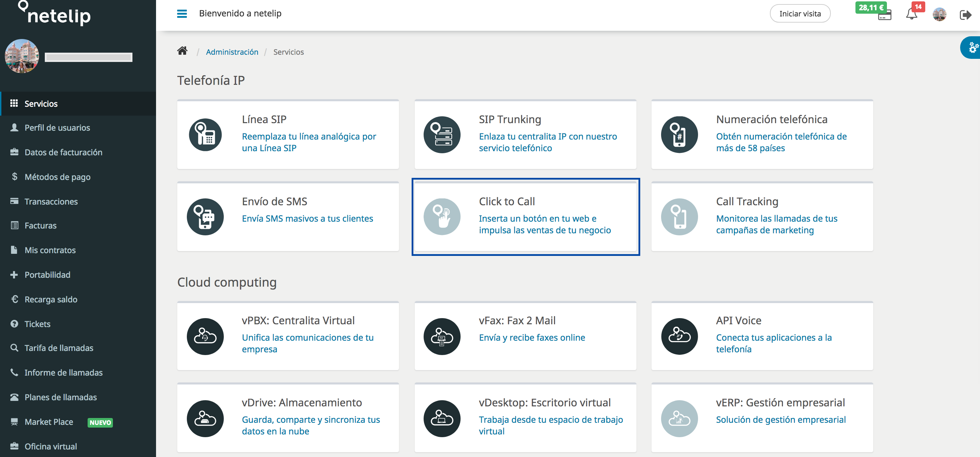Click the 'Servicios' breadcrumb text
Image resolution: width=980 pixels, height=457 pixels.
[288, 52]
